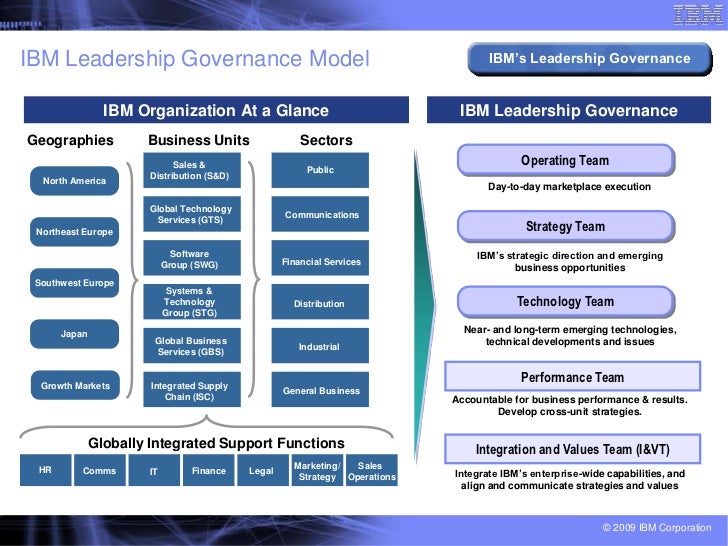Click the Public sector box
Viewport: 728px width, 546px height.
coord(320,170)
